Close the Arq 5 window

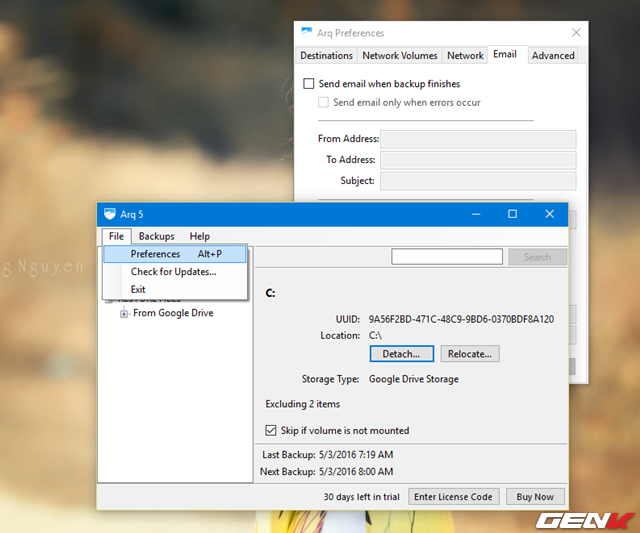click(x=549, y=214)
